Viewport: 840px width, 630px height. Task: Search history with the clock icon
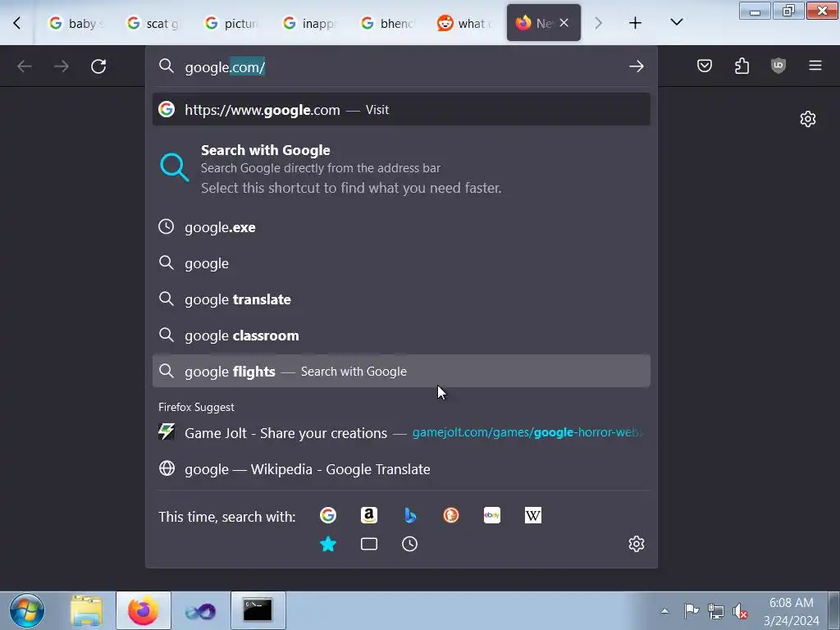(x=410, y=545)
